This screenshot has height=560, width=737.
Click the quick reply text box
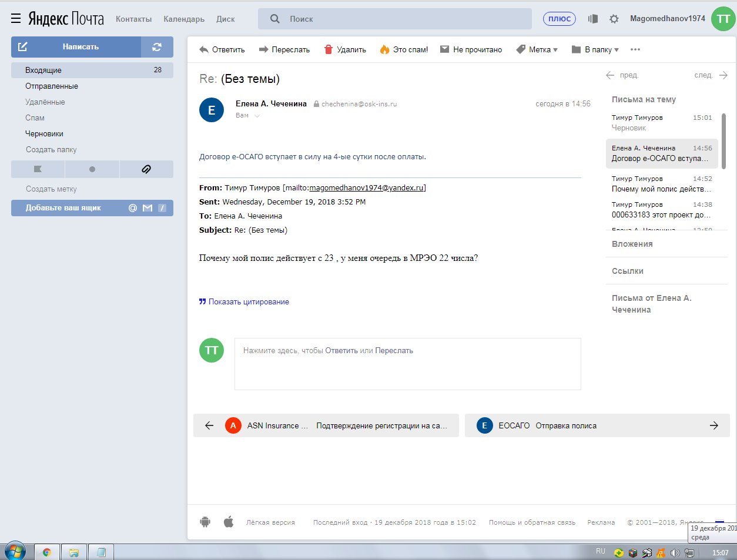click(408, 364)
